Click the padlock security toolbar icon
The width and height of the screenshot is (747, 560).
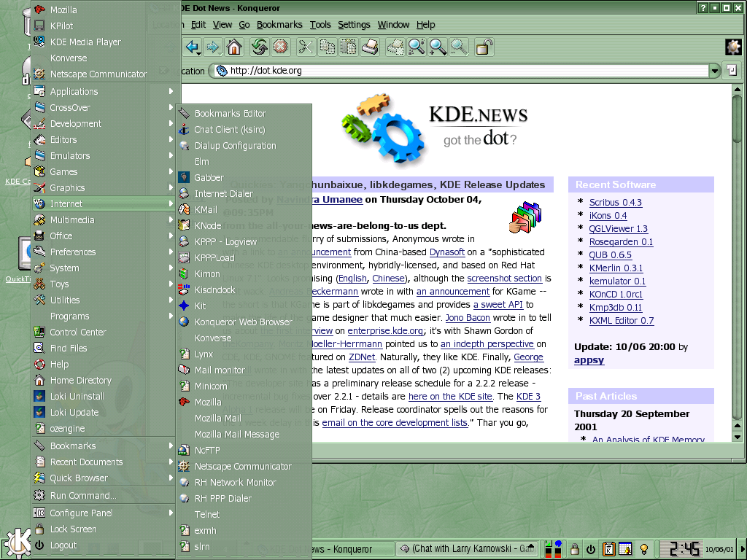(484, 47)
